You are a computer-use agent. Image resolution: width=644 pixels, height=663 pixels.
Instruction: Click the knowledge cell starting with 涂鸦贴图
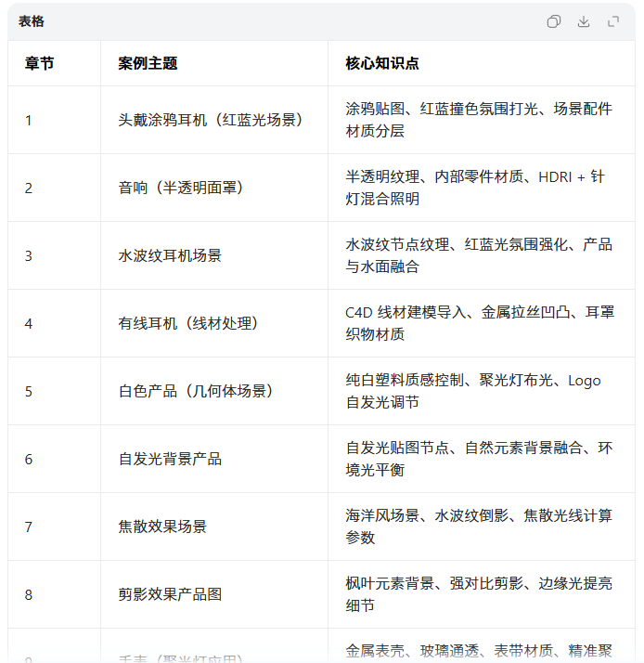(478, 120)
